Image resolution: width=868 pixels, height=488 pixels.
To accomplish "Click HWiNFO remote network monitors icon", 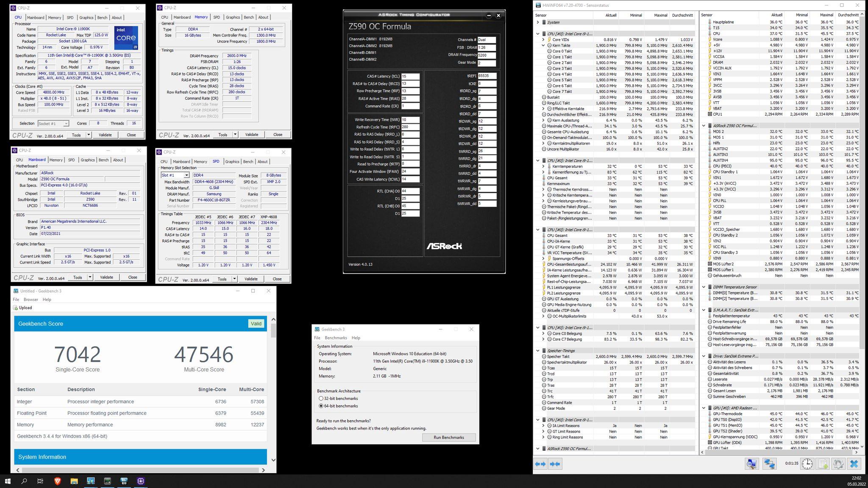I will (769, 463).
